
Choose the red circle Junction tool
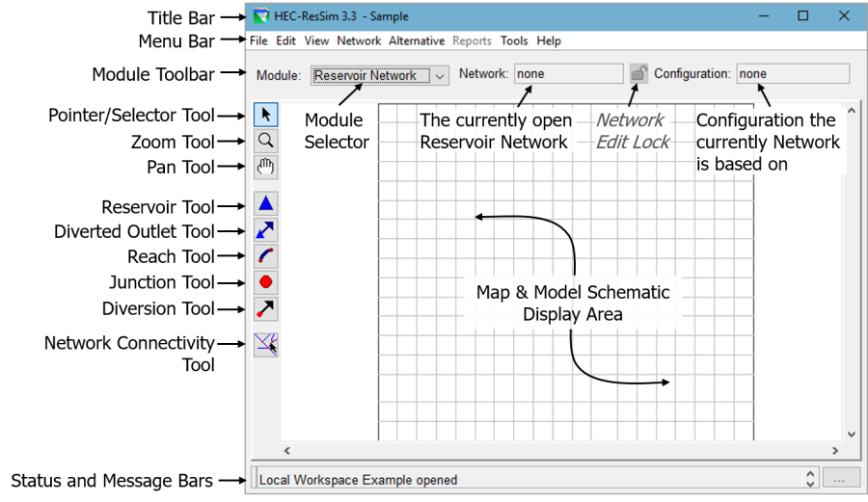(266, 282)
